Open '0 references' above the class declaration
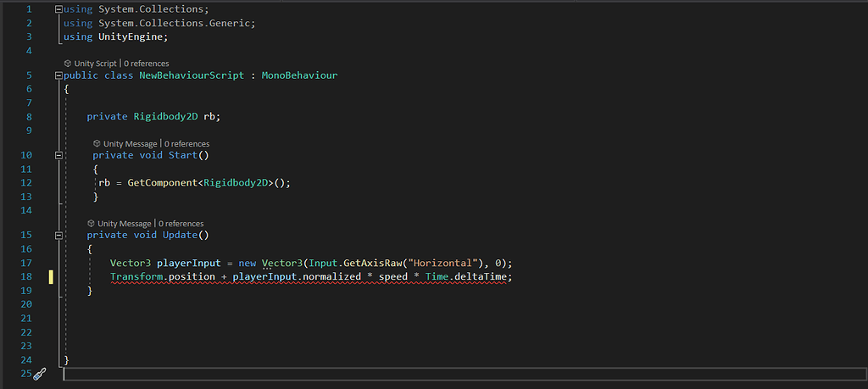 click(146, 64)
